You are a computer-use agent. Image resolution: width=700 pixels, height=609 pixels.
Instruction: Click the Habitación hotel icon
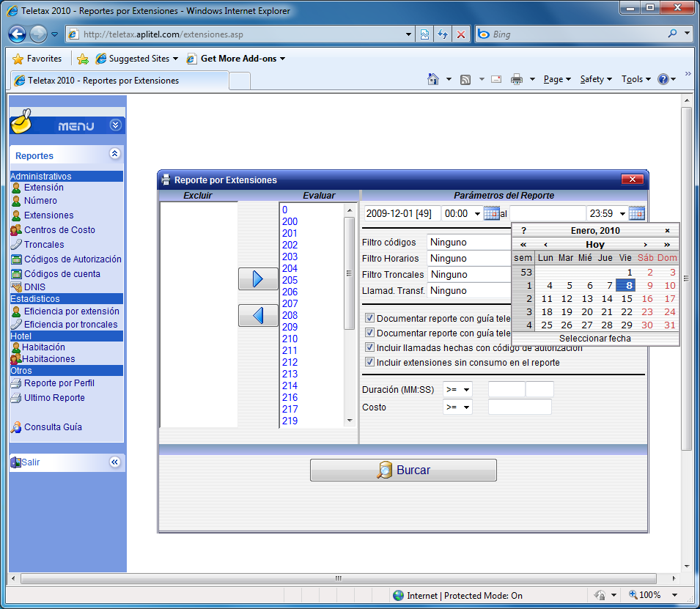[16, 347]
